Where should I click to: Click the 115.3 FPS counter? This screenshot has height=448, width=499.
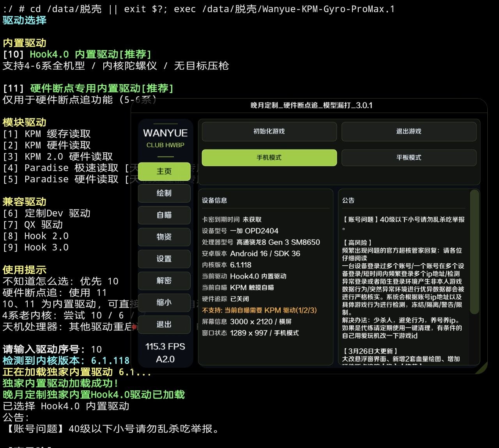click(x=165, y=346)
